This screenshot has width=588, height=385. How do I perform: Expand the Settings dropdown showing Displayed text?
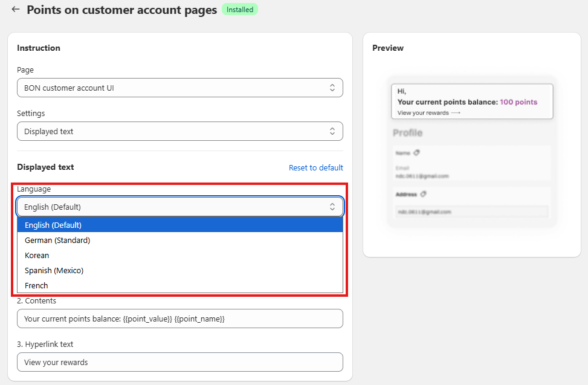point(179,131)
